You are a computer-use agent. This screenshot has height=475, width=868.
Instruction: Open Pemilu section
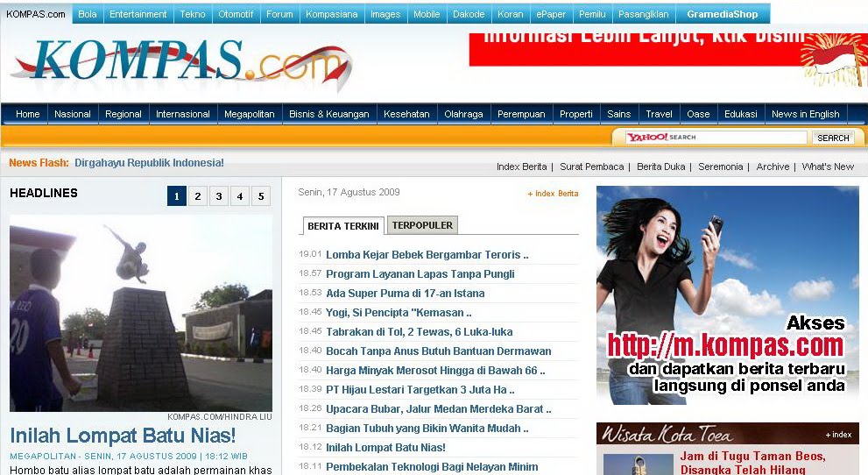coord(592,14)
